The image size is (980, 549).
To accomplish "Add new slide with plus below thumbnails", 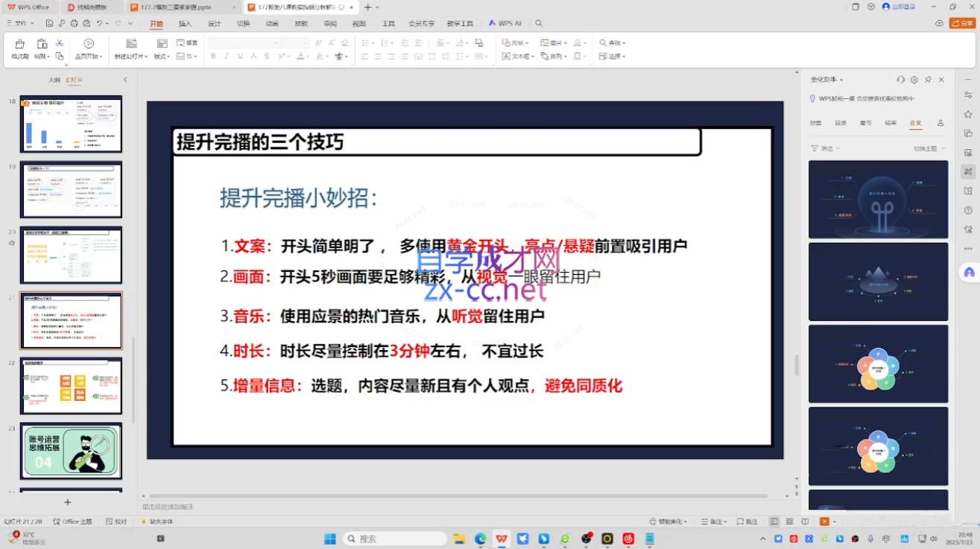I will tap(67, 502).
